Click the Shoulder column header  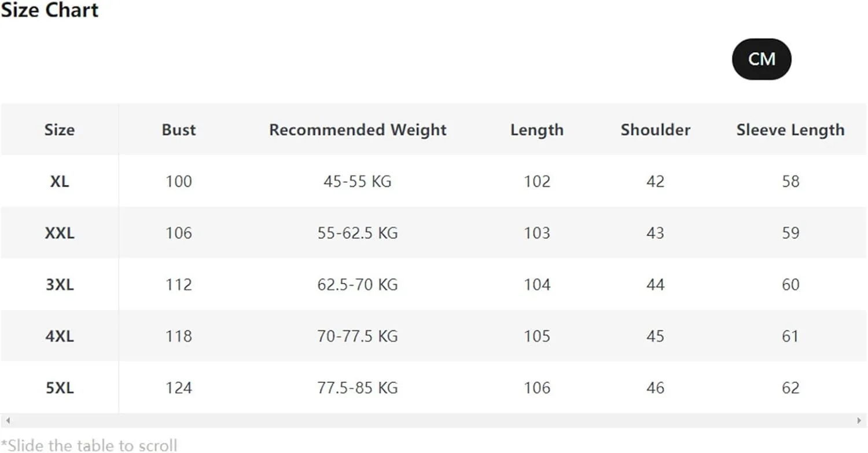pos(655,130)
